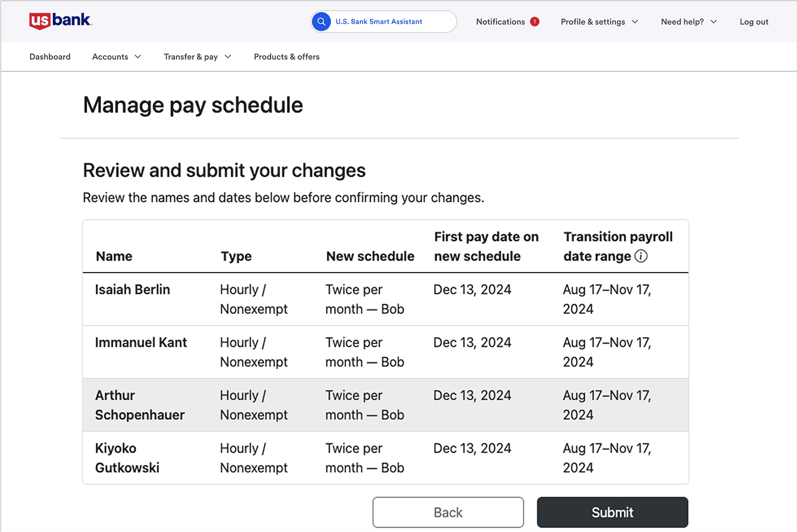Click the Log out link

[x=754, y=22]
